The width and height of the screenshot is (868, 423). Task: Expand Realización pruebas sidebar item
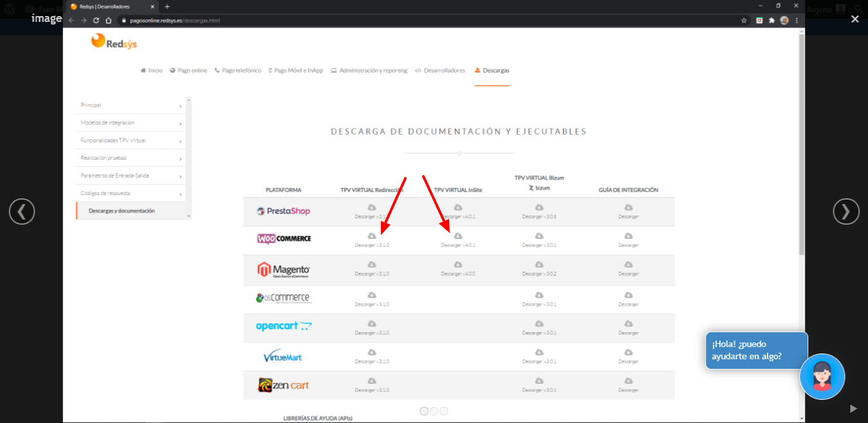tap(131, 158)
